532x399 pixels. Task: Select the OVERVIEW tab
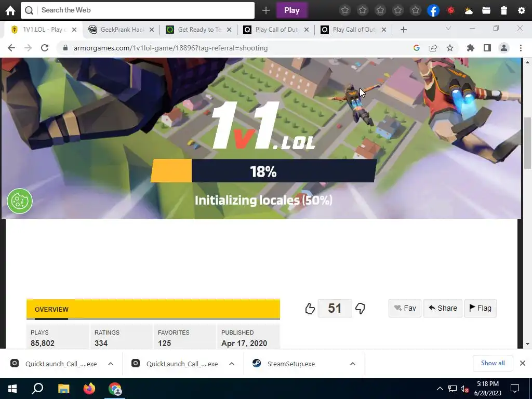51,310
